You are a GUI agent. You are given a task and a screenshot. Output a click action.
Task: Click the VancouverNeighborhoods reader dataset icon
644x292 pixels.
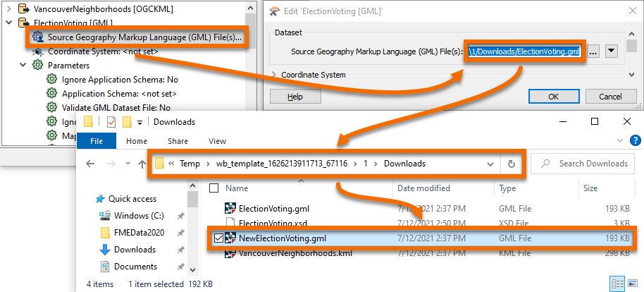coord(23,10)
